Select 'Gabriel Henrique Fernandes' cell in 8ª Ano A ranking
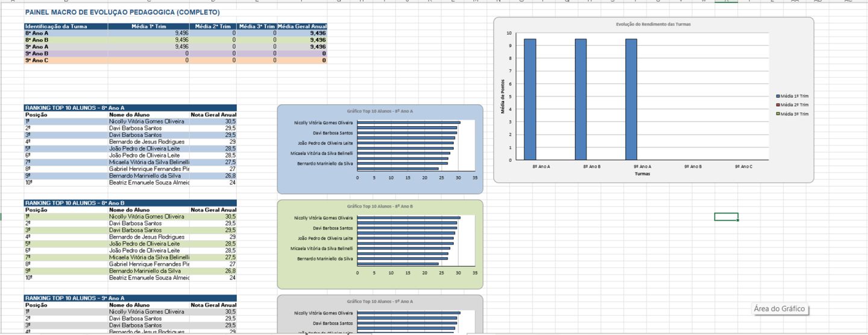 pyautogui.click(x=149, y=169)
